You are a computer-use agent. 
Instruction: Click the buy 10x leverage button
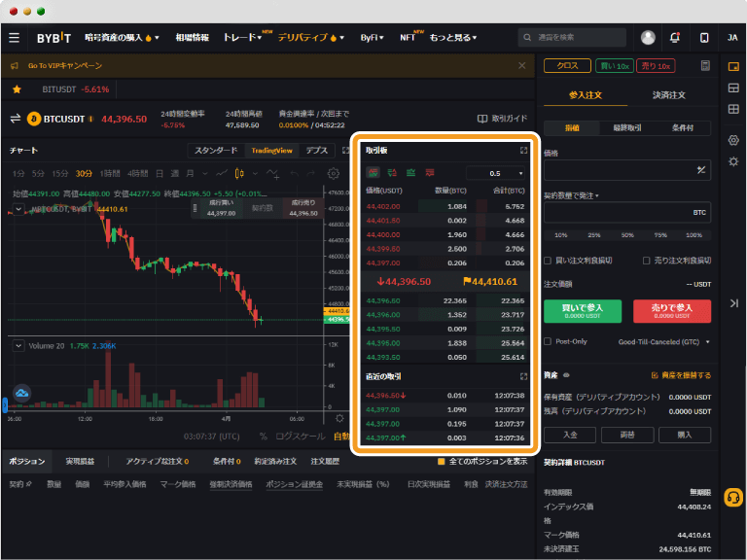[614, 66]
